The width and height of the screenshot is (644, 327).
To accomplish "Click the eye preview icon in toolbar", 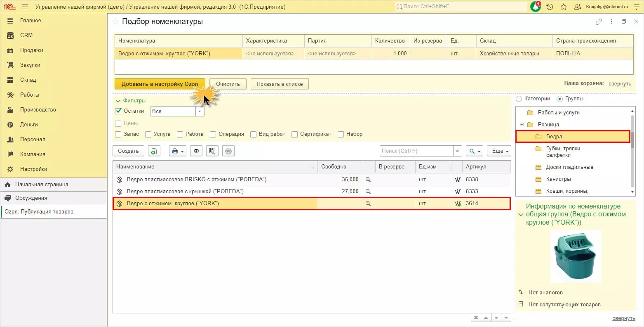I will (196, 151).
